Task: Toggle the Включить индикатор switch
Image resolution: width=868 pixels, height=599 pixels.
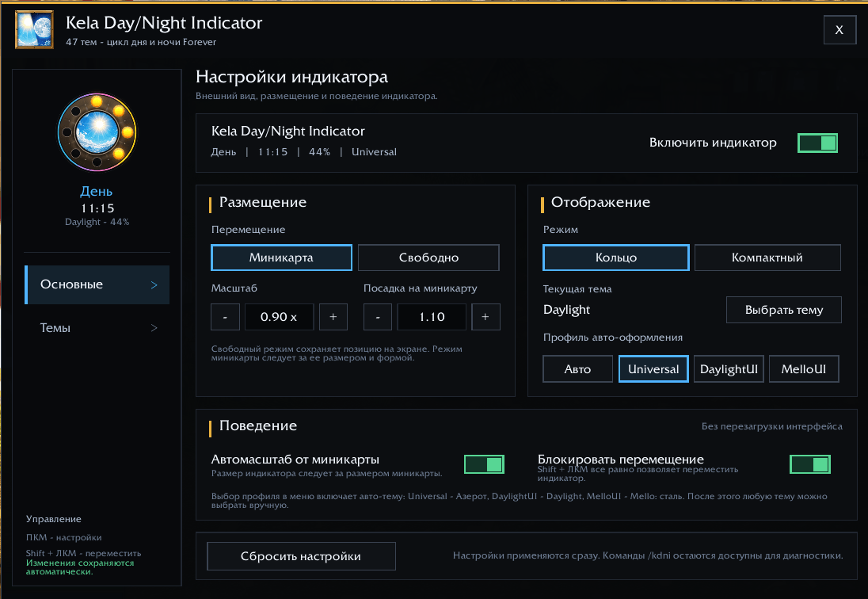Action: point(817,143)
